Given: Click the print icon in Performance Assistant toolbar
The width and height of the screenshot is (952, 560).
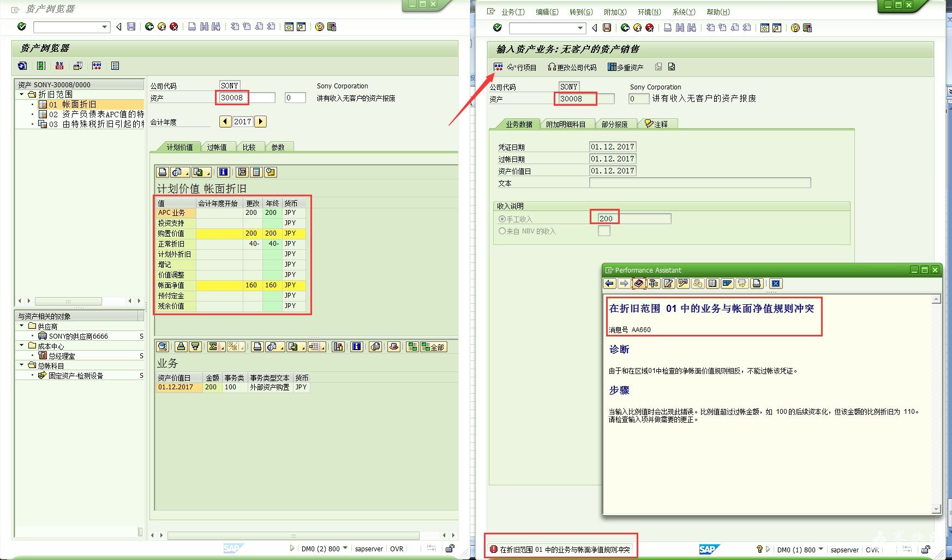Looking at the screenshot, I should [757, 284].
